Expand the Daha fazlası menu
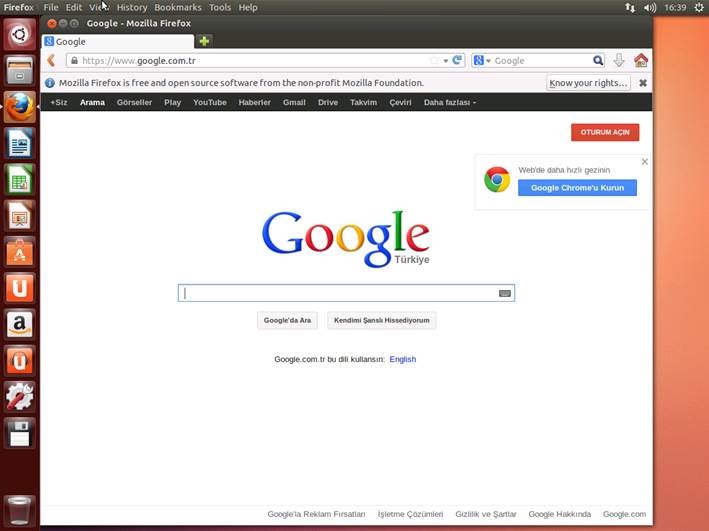 tap(449, 102)
